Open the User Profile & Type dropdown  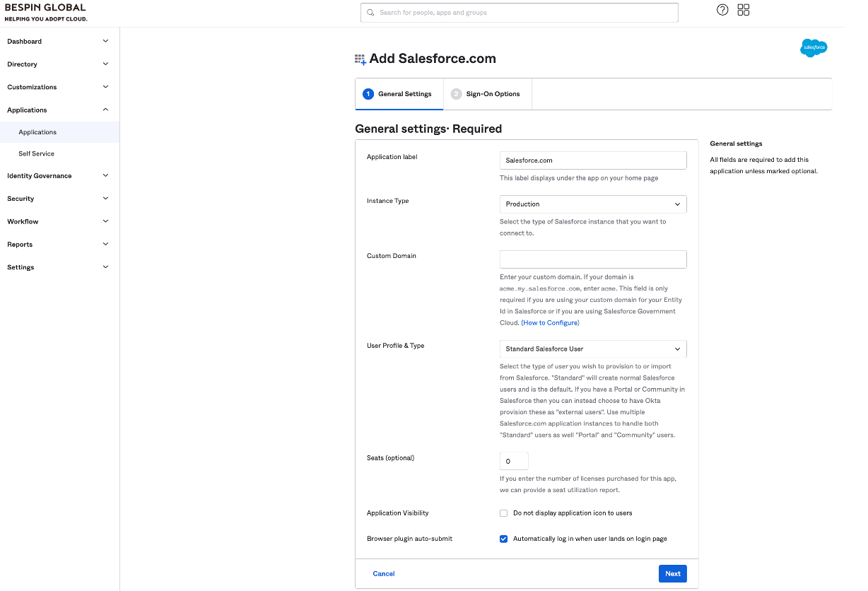coord(592,349)
